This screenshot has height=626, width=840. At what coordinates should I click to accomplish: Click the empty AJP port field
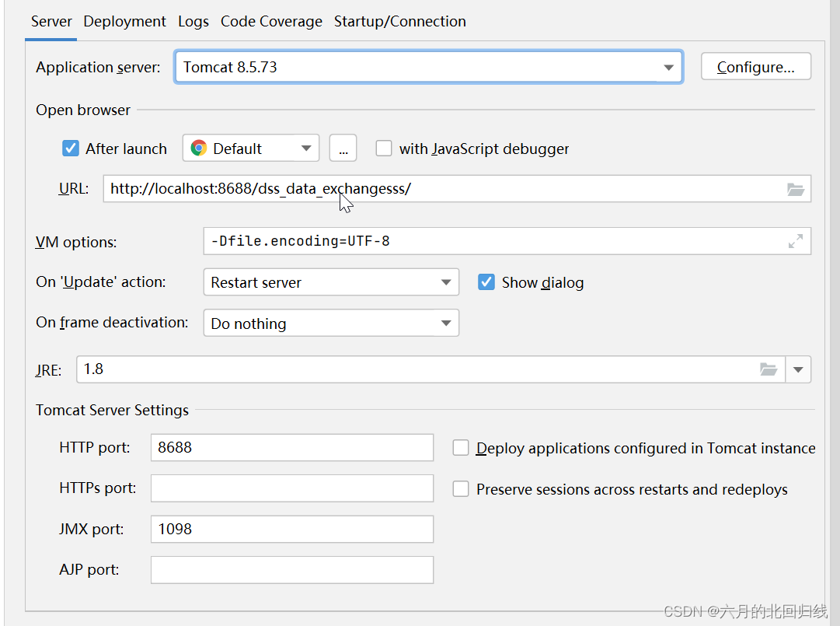(292, 570)
